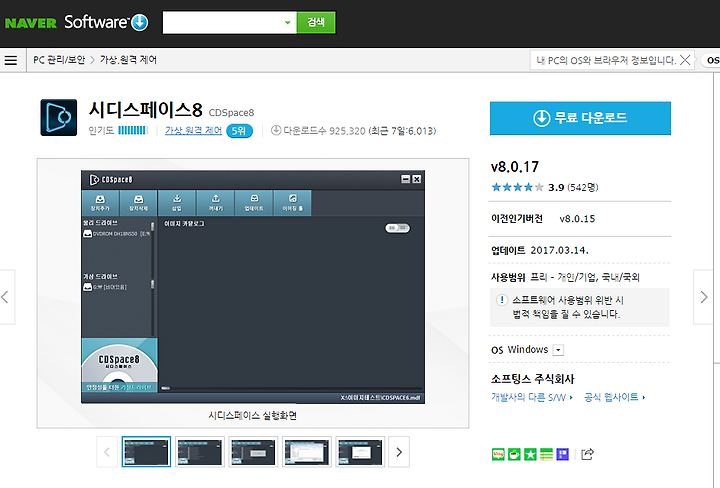The height and width of the screenshot is (488, 720).
Task: Click the CDSpace8 subtitle next to title
Action: click(x=231, y=112)
